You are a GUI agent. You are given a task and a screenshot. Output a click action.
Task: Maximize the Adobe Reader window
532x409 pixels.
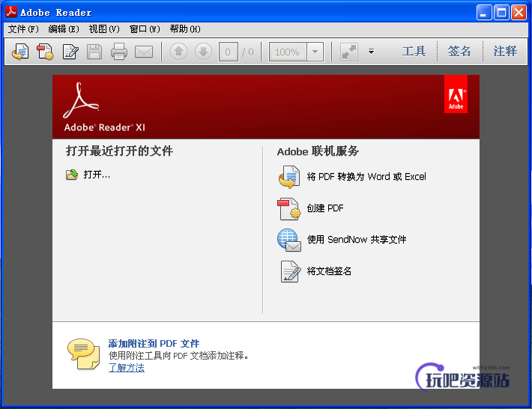point(501,13)
